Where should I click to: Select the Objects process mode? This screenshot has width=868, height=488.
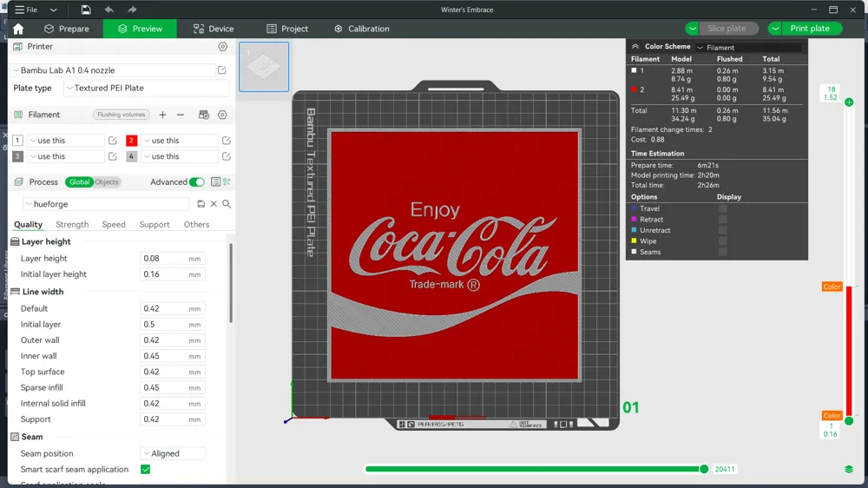click(x=106, y=181)
